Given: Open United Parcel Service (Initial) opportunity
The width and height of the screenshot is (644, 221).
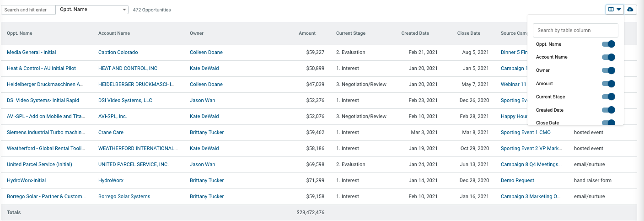Looking at the screenshot, I should [39, 164].
